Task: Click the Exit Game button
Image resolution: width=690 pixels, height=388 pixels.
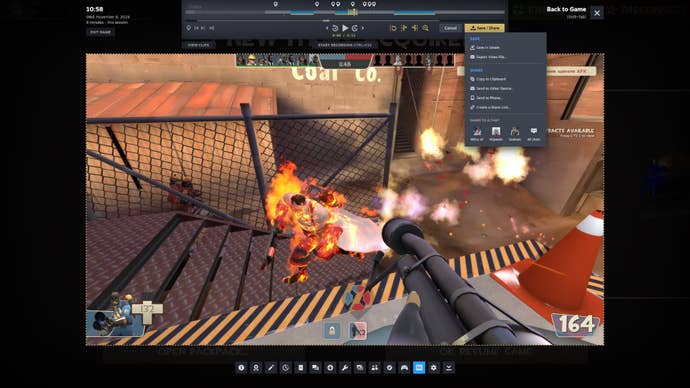Action: point(101,32)
